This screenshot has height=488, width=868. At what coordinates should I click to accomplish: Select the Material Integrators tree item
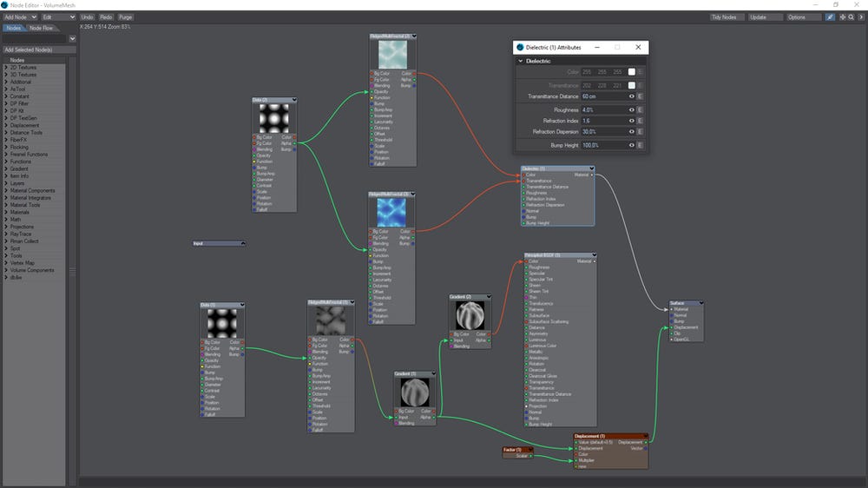tap(30, 198)
